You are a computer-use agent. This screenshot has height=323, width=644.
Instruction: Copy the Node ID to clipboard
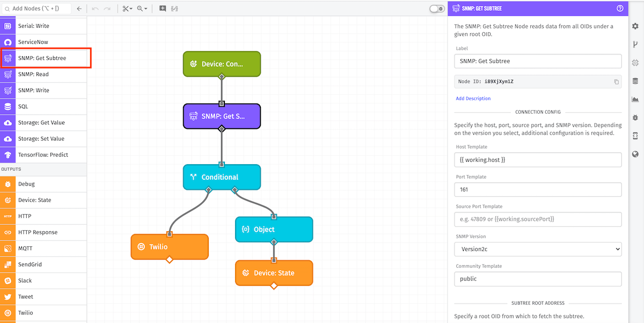(617, 82)
